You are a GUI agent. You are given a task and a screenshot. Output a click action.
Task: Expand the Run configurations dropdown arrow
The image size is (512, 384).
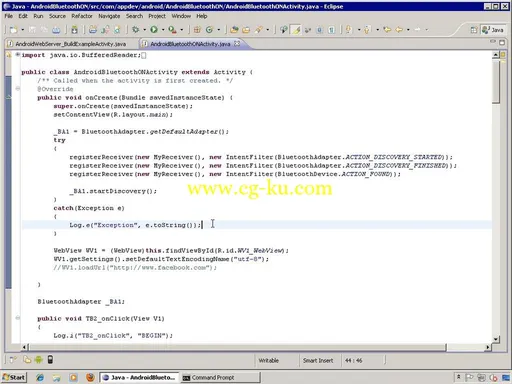163,30
